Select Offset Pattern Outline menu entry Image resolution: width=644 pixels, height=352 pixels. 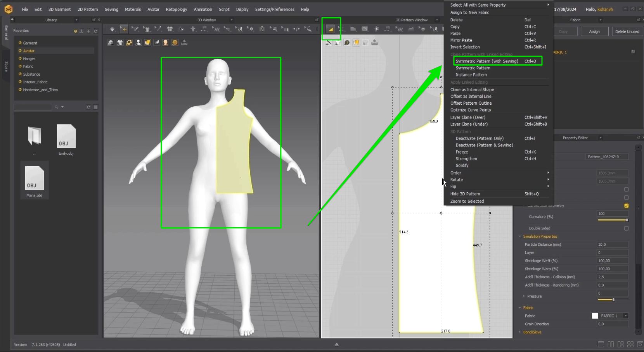point(471,103)
